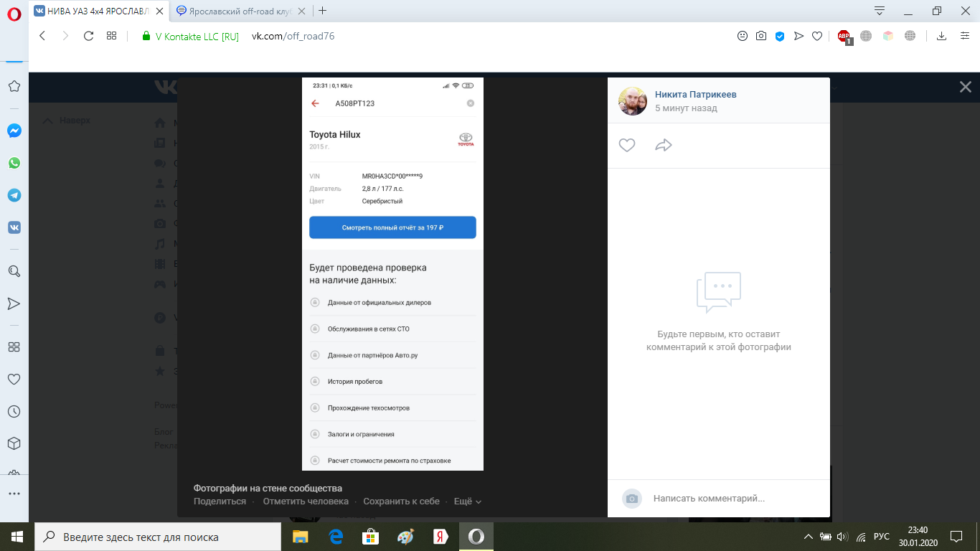The image size is (980, 551).
Task: Open VK messenger in Opera sidebar
Action: tap(14, 227)
